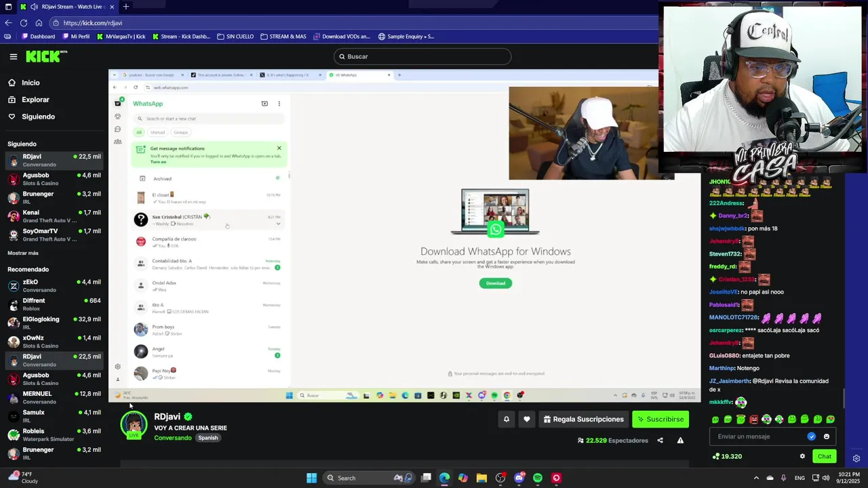Open ElGlogloking recommended channel
Image resolution: width=868 pixels, height=488 pixels.
54,323
